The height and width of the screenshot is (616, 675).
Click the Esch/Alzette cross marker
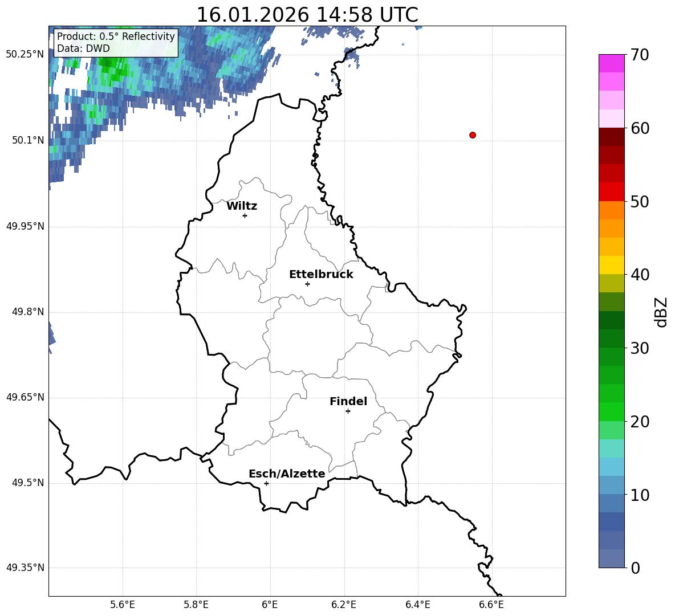tap(266, 483)
